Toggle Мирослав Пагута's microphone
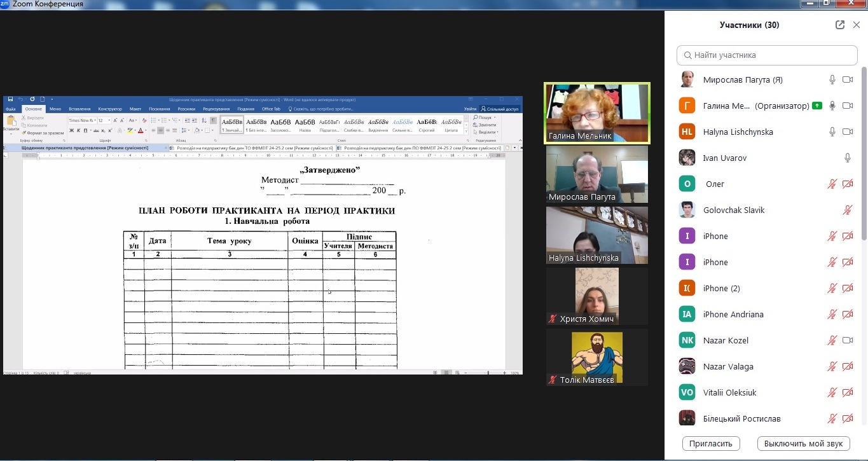The width and height of the screenshot is (868, 461). [x=832, y=79]
